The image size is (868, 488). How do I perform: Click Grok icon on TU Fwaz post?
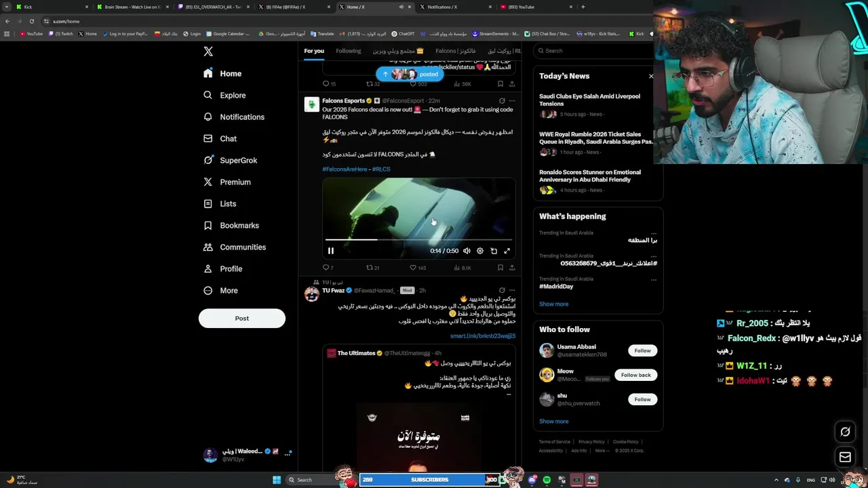click(x=502, y=290)
